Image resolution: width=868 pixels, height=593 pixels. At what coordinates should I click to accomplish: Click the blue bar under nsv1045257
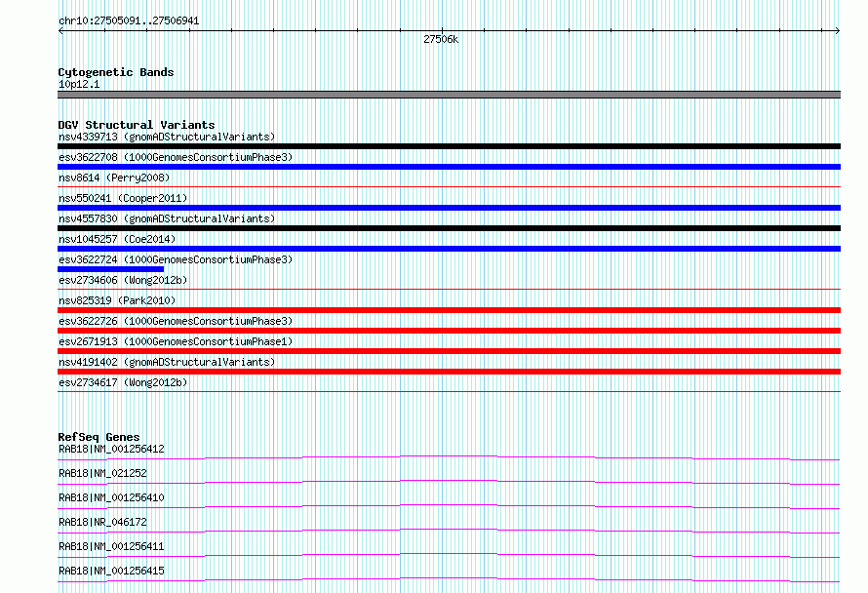(449, 249)
